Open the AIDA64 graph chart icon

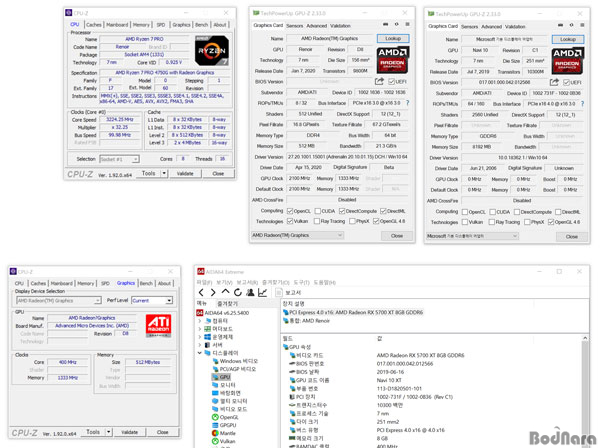tap(262, 293)
